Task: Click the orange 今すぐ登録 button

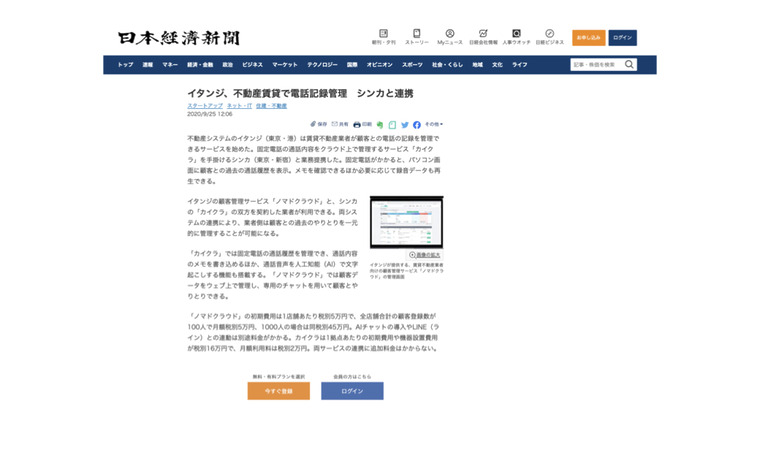Action: (x=278, y=391)
